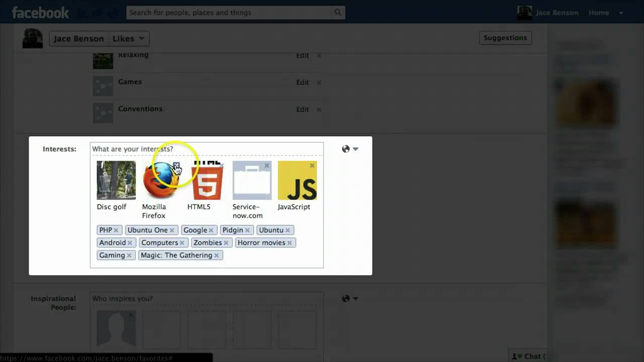644x362 pixels.
Task: Remove the Ubuntu One tag
Action: 172,230
